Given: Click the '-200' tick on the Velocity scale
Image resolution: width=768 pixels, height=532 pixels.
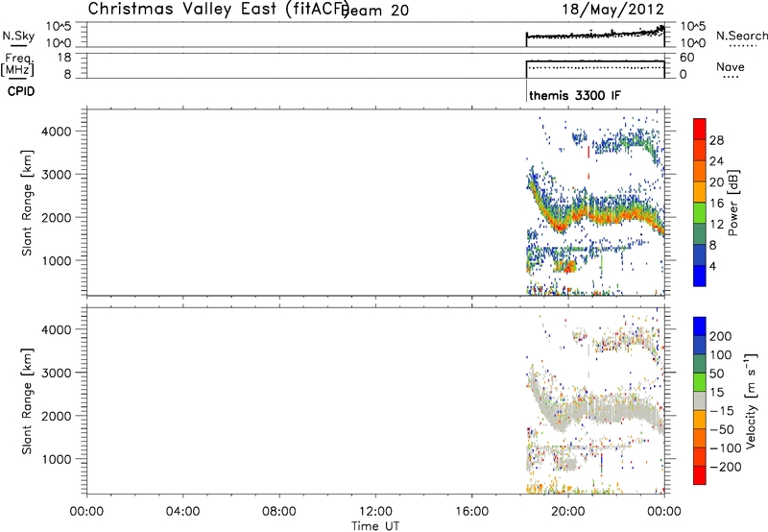Looking at the screenshot, I should pos(724,467).
